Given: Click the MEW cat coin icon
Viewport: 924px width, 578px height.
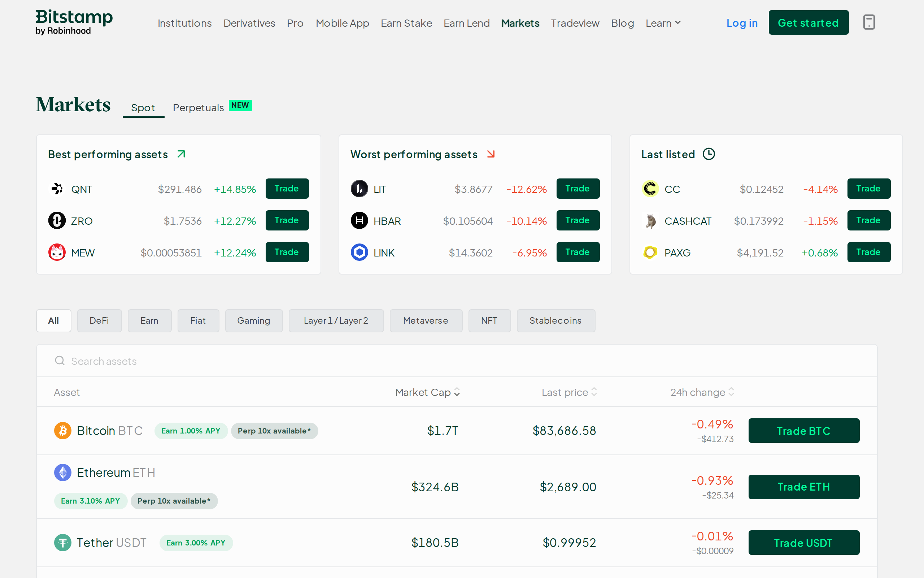Looking at the screenshot, I should click(57, 252).
